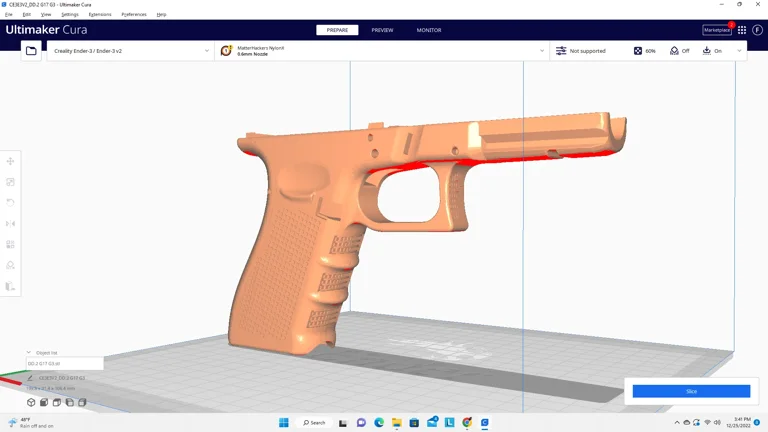
Task: Select the Per Model Settings tool
Action: coord(10,244)
